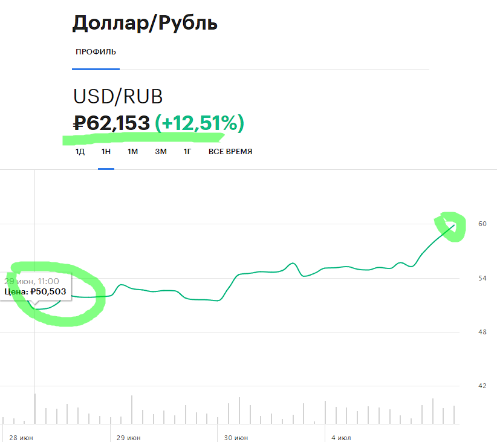Viewport: 497px width, 448px height.
Task: Open the ПРОФИЛЬ tab
Action: click(x=96, y=52)
